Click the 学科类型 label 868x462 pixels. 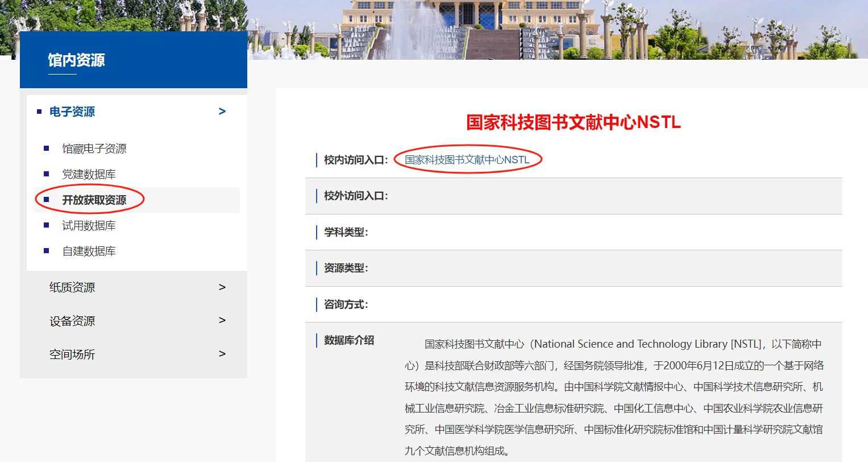tap(346, 232)
